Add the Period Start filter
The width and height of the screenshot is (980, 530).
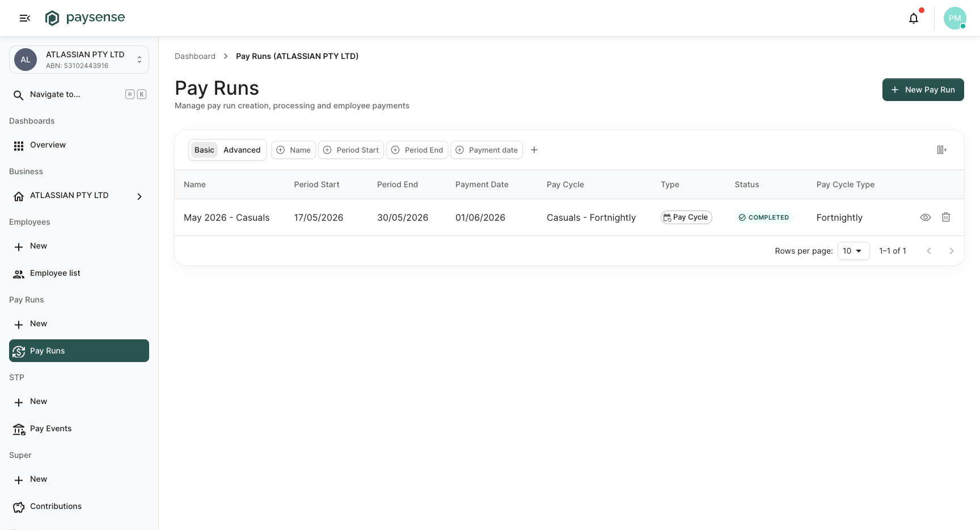351,150
